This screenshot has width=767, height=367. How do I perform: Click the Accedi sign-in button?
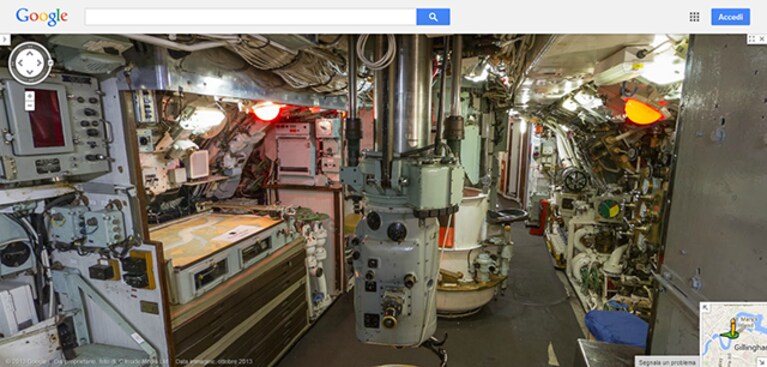tap(730, 17)
